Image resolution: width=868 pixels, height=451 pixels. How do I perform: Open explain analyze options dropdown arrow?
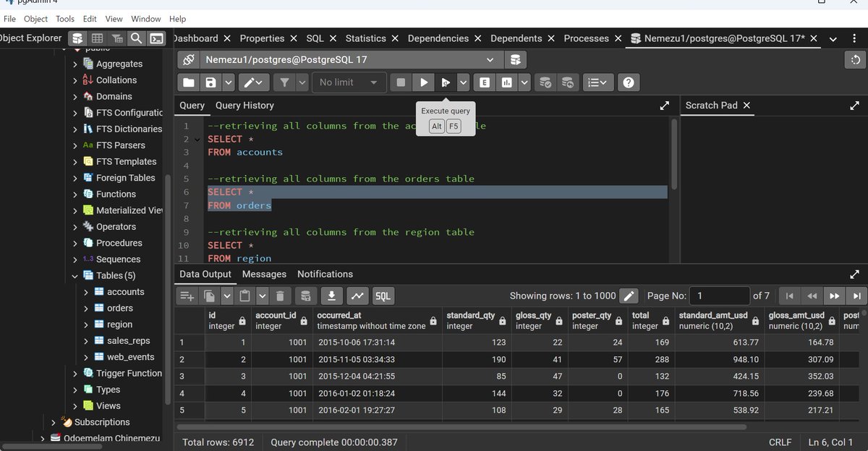(x=524, y=82)
